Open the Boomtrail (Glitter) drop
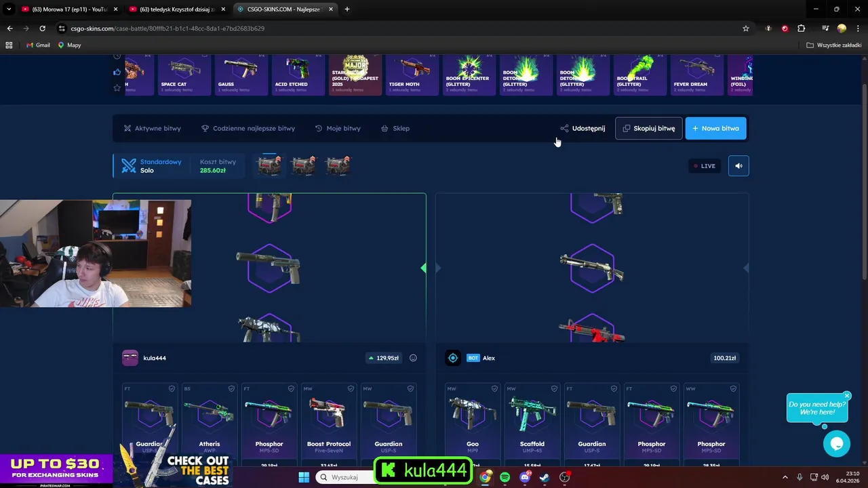 (639, 75)
